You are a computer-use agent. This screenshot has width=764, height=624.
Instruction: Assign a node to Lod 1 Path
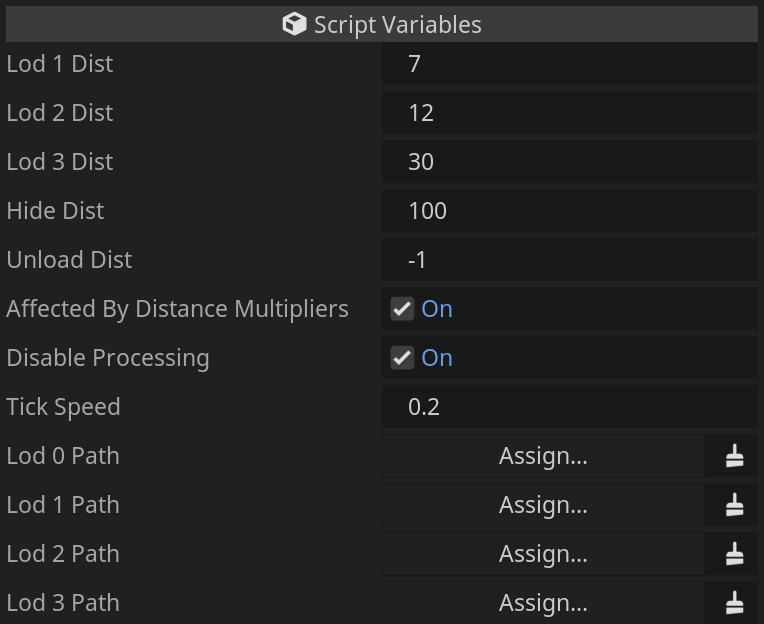(543, 506)
